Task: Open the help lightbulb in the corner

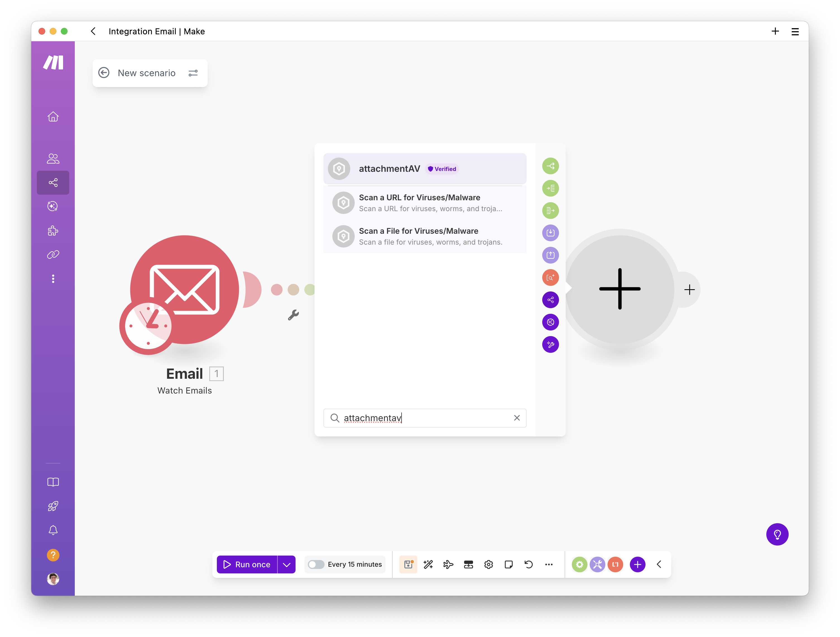Action: pyautogui.click(x=777, y=534)
